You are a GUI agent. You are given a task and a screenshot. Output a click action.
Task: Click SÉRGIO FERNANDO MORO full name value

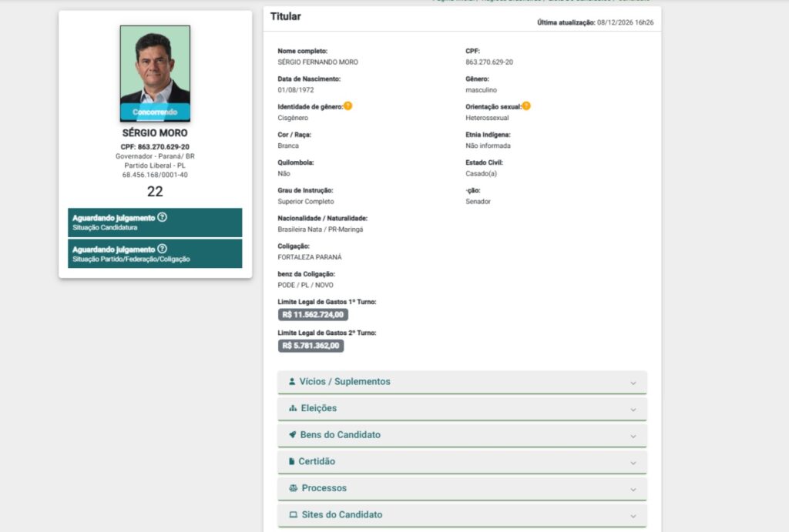click(x=318, y=62)
